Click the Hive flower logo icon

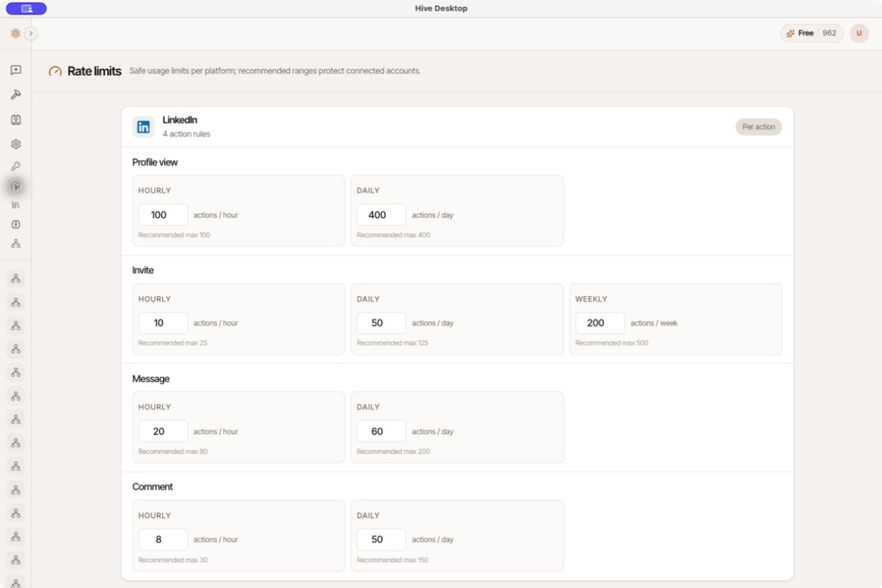[x=16, y=33]
